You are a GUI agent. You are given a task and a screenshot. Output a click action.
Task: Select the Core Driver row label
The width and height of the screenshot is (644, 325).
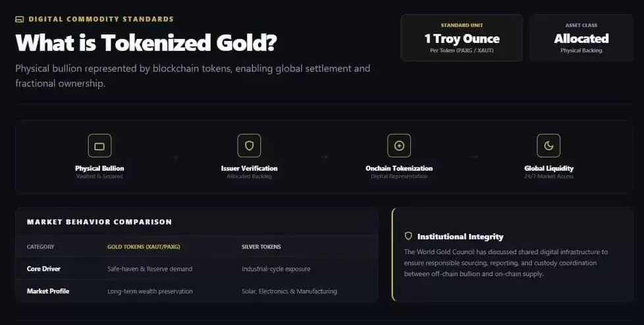[x=43, y=269]
